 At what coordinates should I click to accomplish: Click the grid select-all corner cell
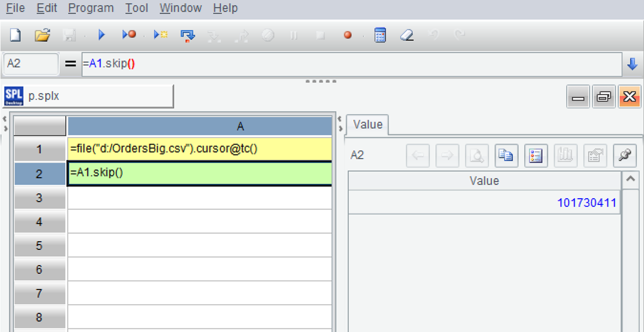tap(40, 127)
